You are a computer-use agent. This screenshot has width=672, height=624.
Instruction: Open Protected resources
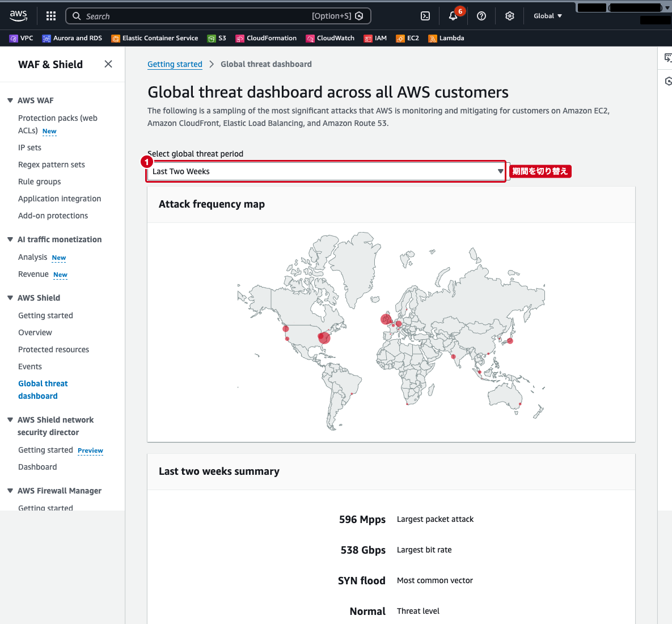[53, 349]
